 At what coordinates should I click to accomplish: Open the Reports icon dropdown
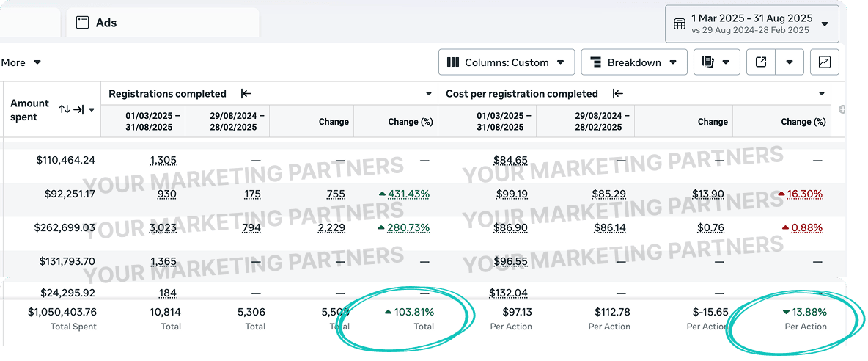click(x=717, y=62)
